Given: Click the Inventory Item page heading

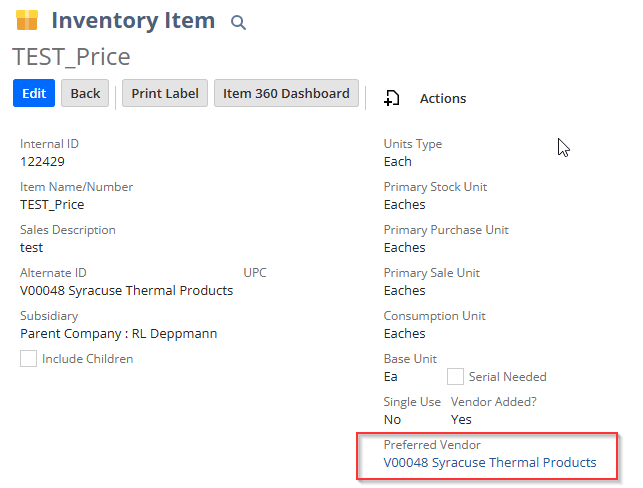Looking at the screenshot, I should [133, 20].
